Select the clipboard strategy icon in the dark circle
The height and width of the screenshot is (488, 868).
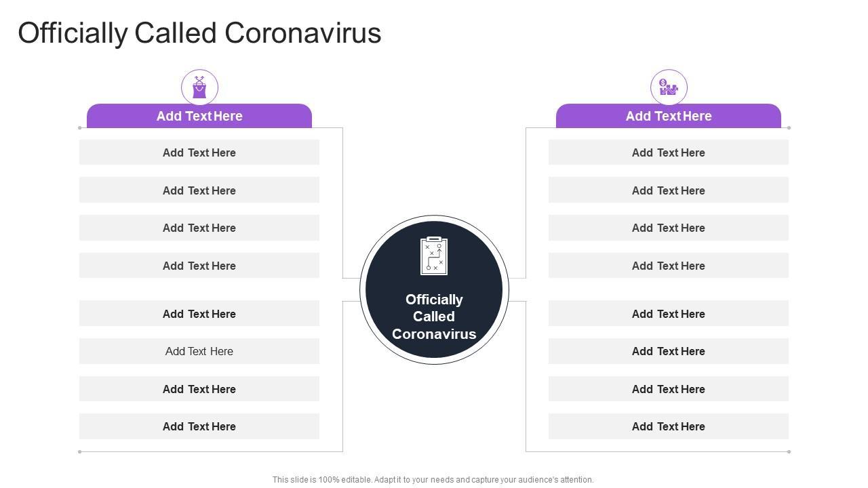434,256
